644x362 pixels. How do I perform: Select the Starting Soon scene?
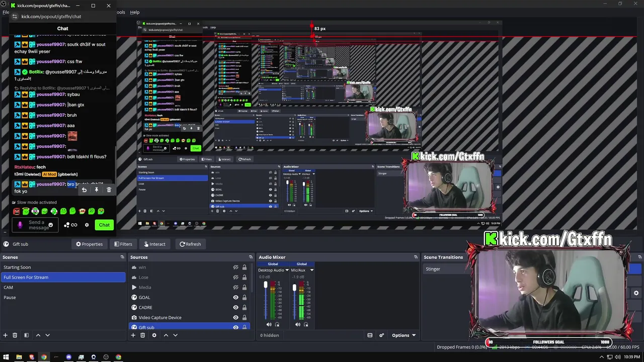(63, 267)
